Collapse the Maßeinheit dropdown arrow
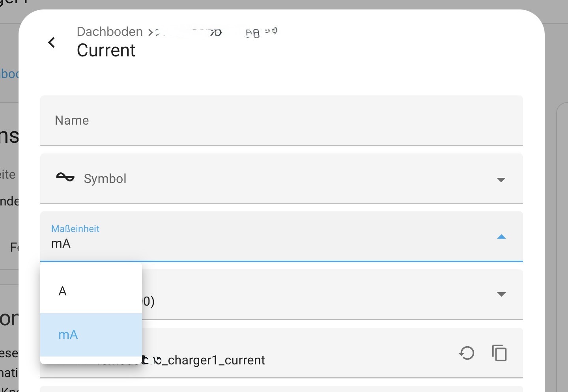568x392 pixels. tap(501, 237)
